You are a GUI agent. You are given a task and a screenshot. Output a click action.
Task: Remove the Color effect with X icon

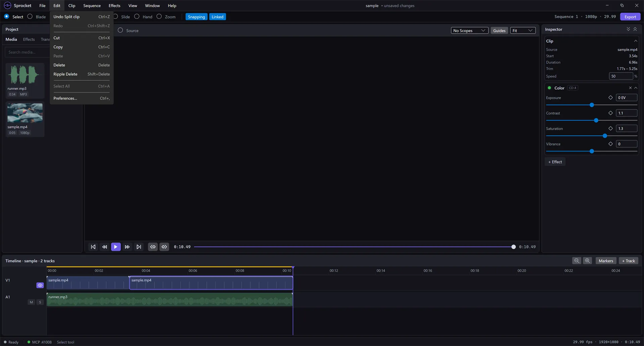(x=630, y=88)
